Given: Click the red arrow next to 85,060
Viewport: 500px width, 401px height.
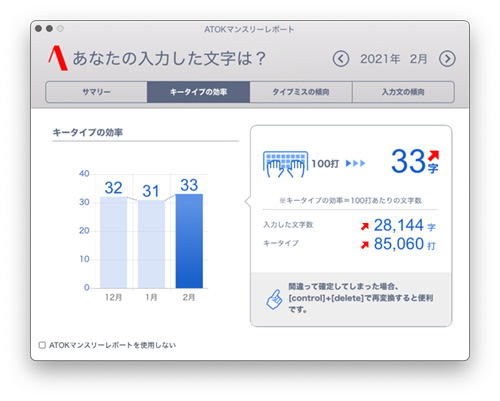Looking at the screenshot, I should pyautogui.click(x=365, y=245).
